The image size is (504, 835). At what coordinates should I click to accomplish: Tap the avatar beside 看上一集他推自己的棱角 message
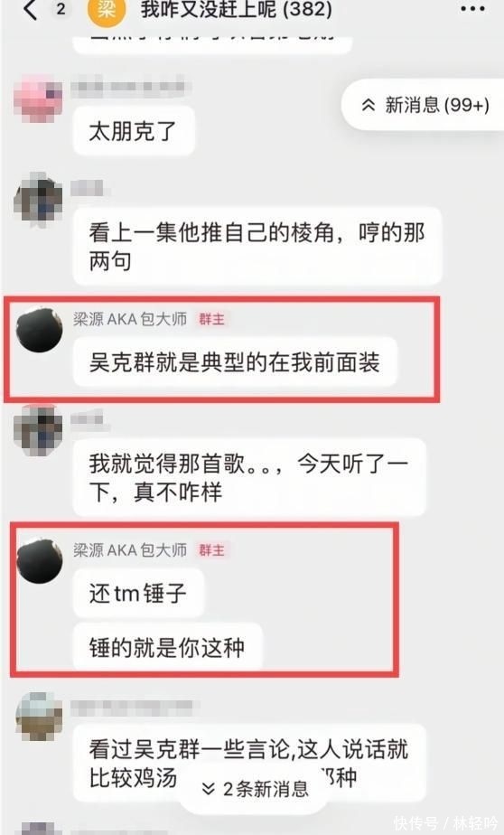pos(38,199)
